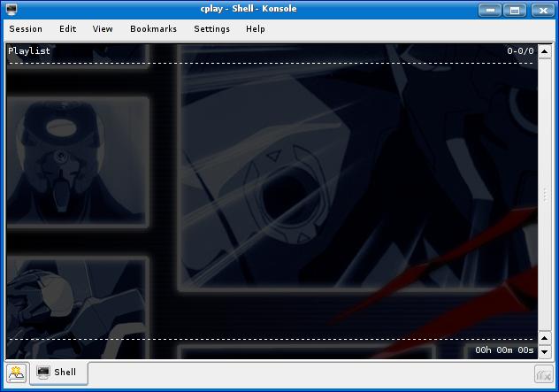Click the Playlist header in cplay

[29, 51]
